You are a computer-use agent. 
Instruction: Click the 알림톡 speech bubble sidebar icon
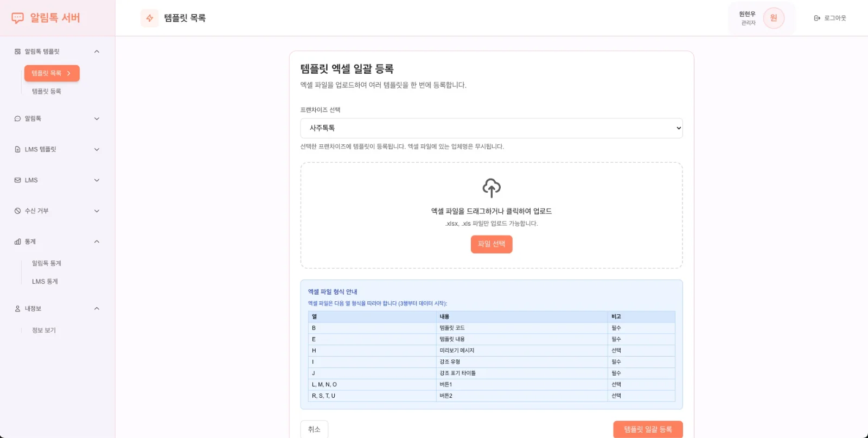coord(17,118)
